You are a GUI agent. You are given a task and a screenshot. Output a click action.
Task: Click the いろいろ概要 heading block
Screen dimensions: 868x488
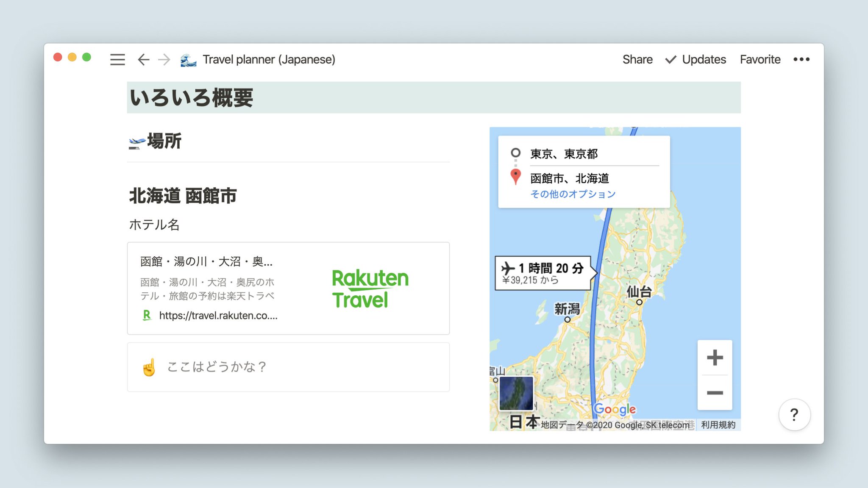(192, 98)
